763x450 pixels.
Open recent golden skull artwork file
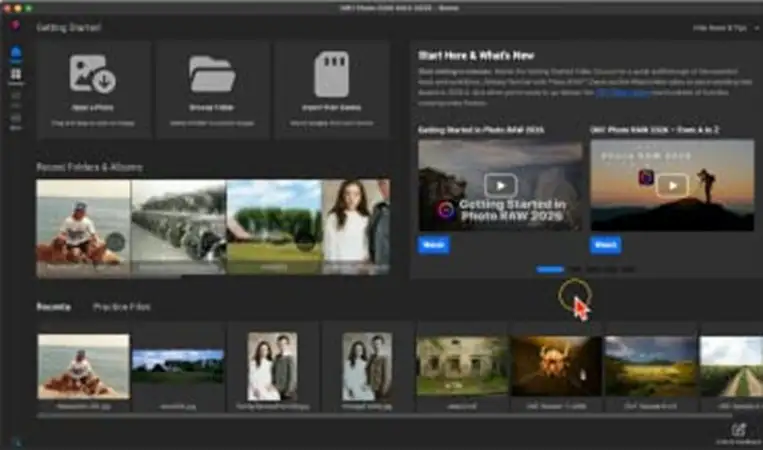[x=556, y=366]
